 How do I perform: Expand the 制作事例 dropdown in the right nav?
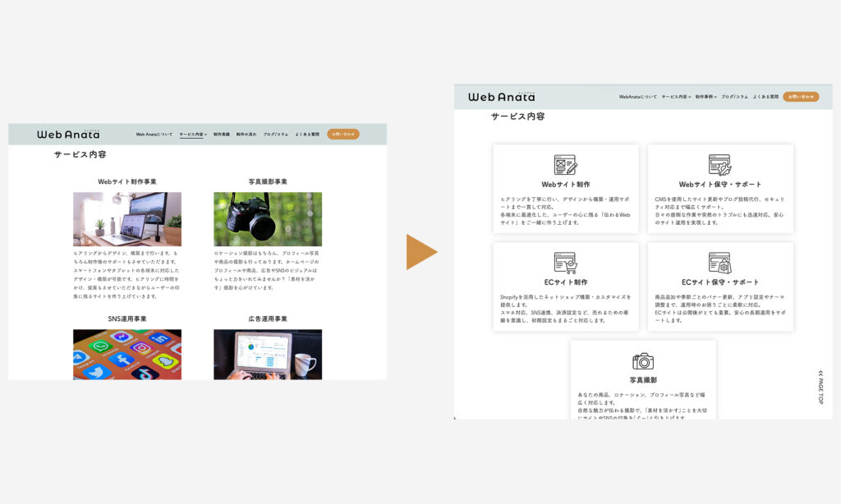705,97
